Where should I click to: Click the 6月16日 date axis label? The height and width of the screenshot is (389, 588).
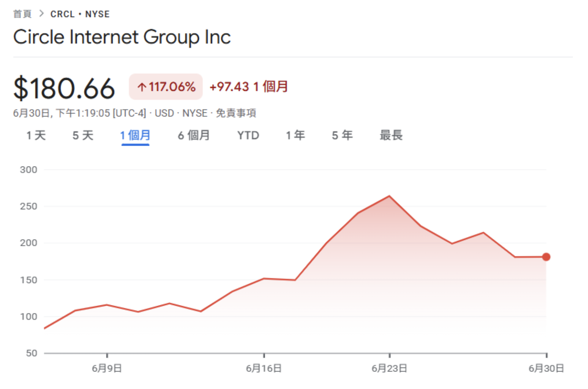264,368
